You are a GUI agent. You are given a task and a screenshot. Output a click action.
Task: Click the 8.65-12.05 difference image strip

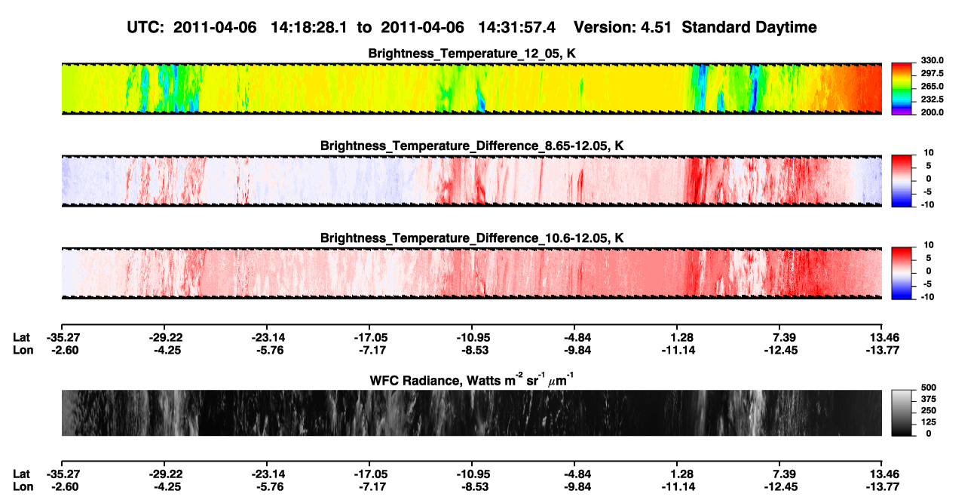pyautogui.click(x=471, y=181)
